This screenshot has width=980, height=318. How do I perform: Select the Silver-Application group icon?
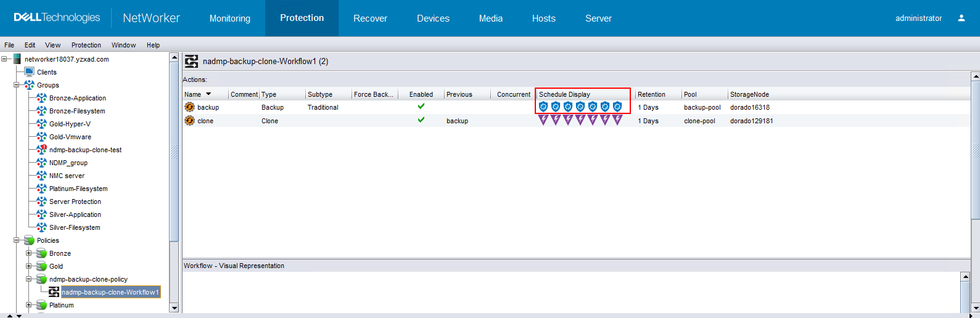pos(41,214)
